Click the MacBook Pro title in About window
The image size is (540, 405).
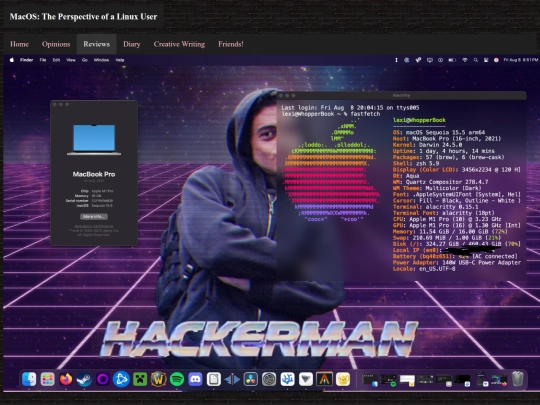pos(94,174)
